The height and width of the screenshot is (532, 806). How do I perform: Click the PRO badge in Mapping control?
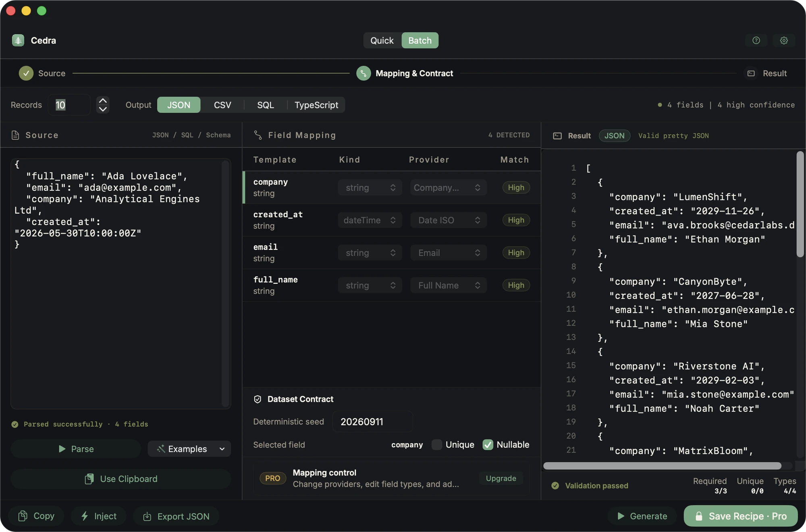[273, 478]
